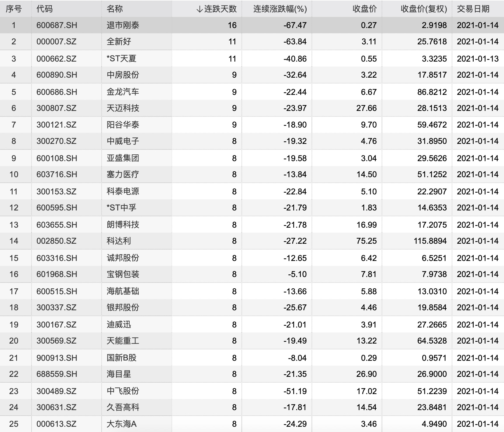Select the 中飞股份 stock name
This screenshot has height=432, width=504.
(x=123, y=391)
